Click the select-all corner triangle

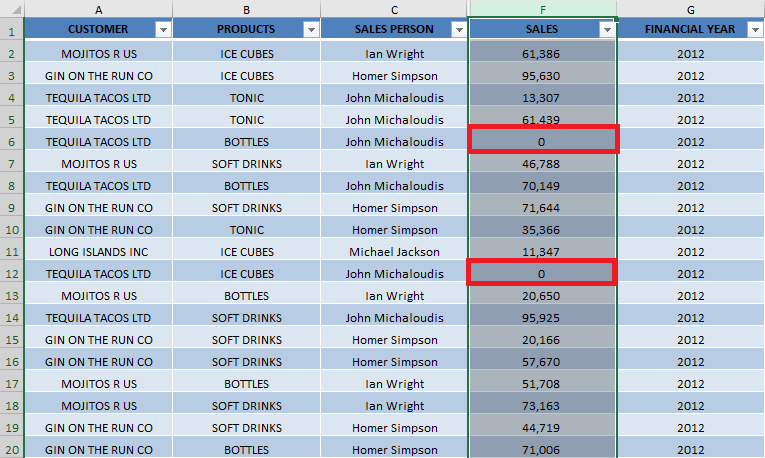coord(12,9)
